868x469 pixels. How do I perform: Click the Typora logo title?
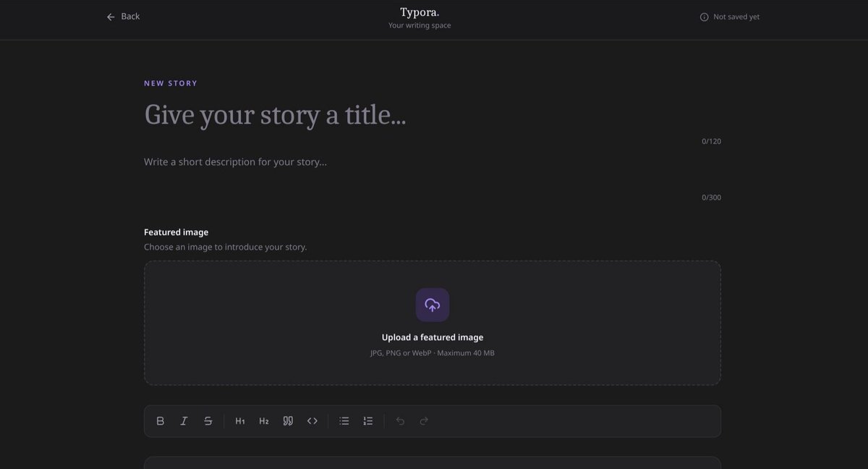pyautogui.click(x=420, y=12)
